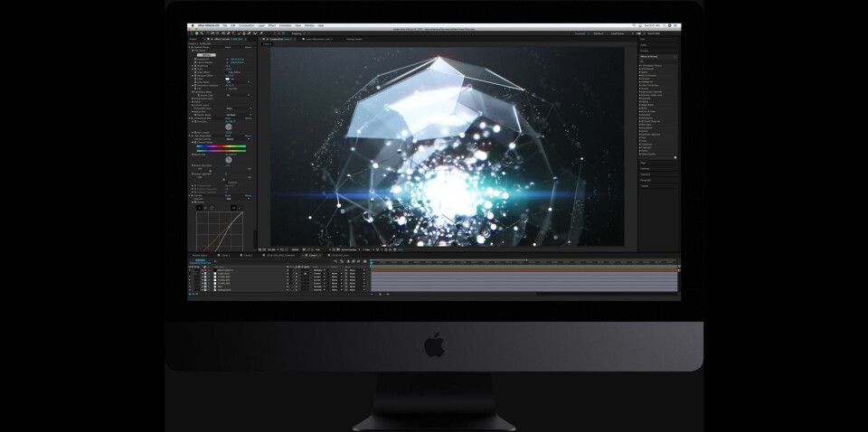Screen dimensions: 868x432
Task: Select the Eraser tool
Action: (x=250, y=33)
